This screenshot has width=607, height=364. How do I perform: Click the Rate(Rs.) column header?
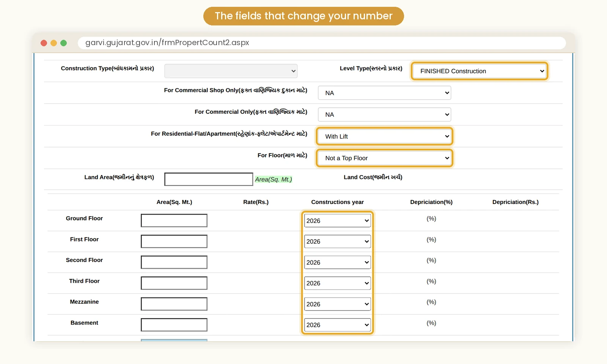click(256, 202)
